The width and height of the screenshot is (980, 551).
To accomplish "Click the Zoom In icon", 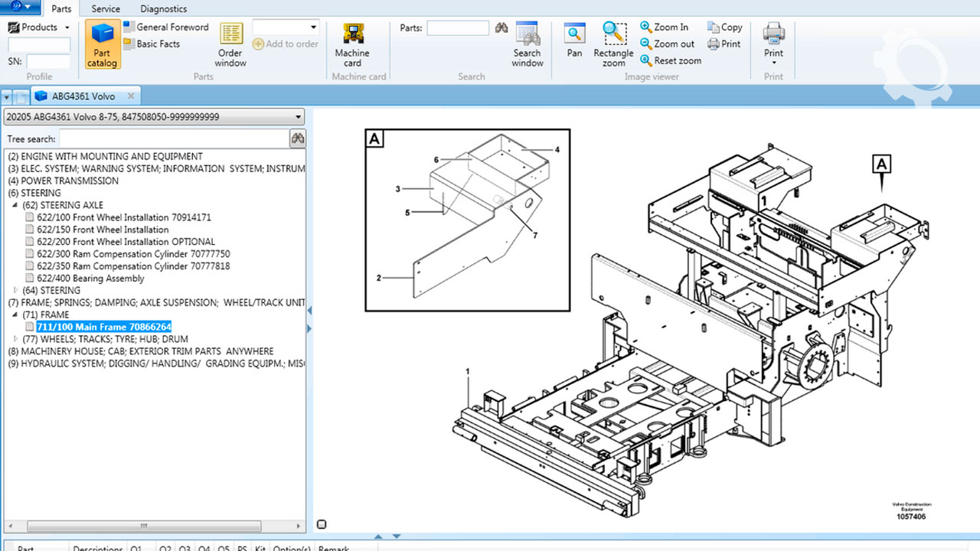I will (647, 27).
